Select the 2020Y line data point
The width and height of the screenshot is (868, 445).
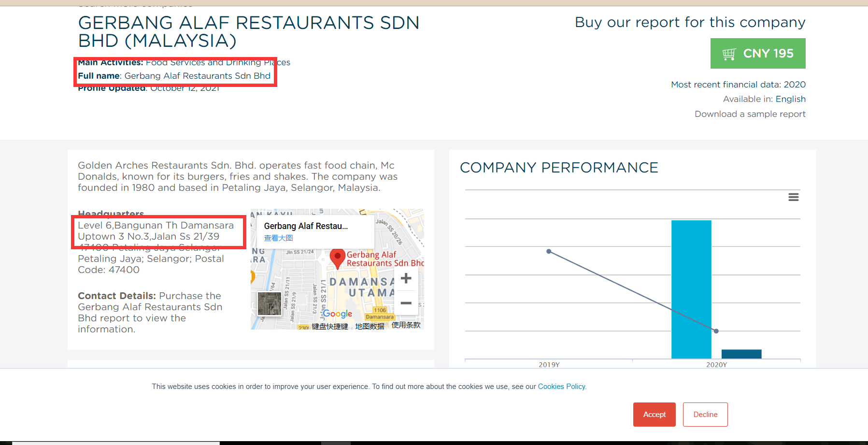click(716, 331)
